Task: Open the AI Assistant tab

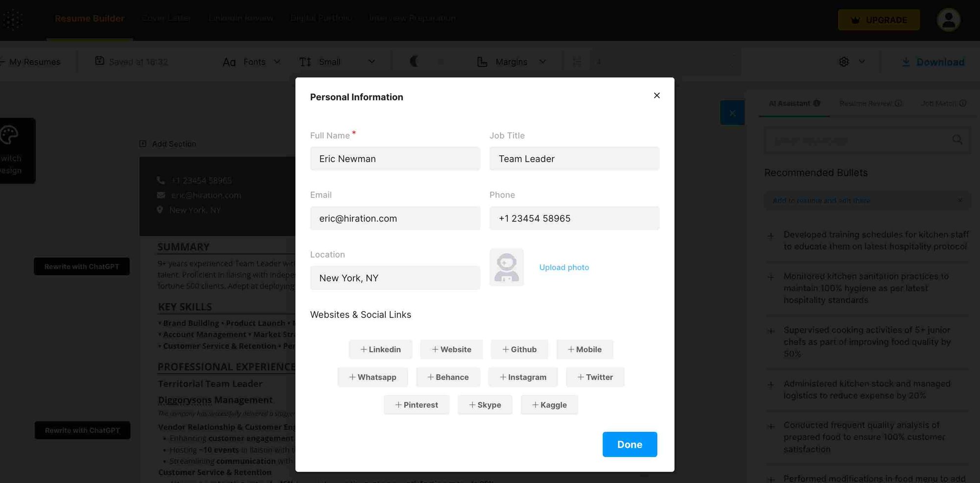Action: 793,103
